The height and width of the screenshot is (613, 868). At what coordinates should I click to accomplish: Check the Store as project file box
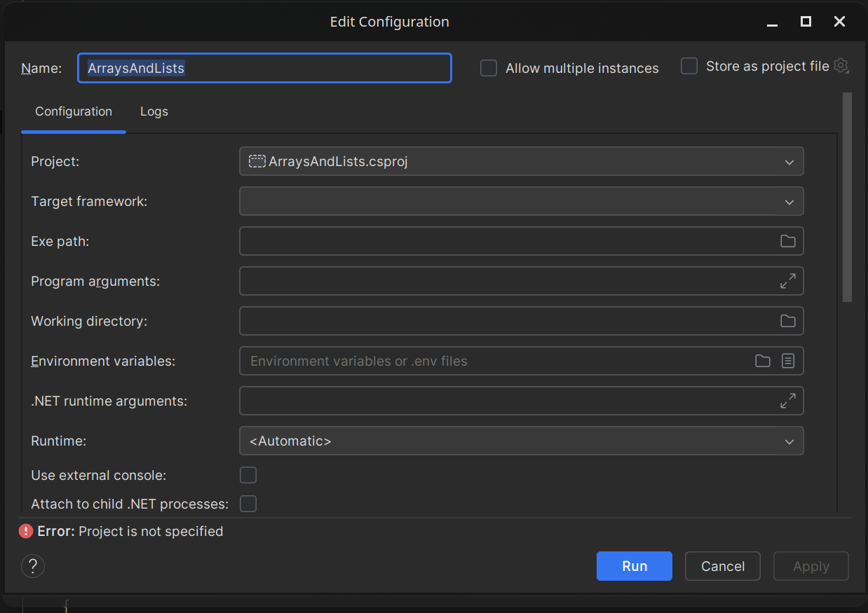(x=689, y=67)
